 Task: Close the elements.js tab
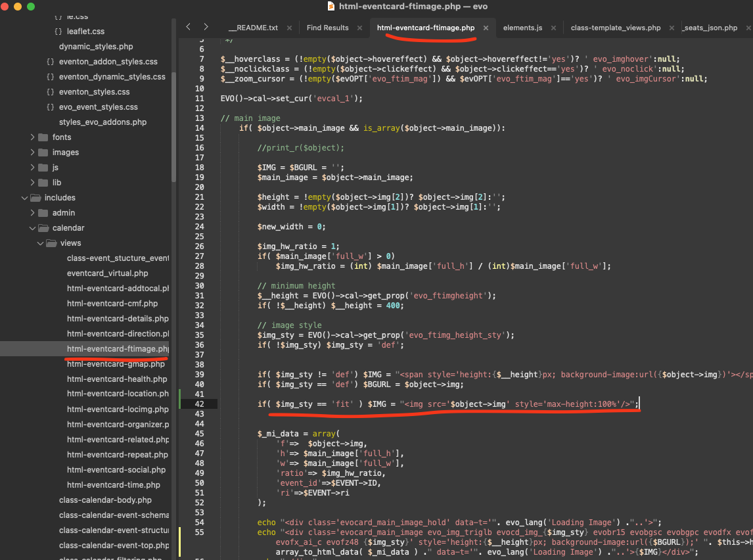(x=553, y=28)
